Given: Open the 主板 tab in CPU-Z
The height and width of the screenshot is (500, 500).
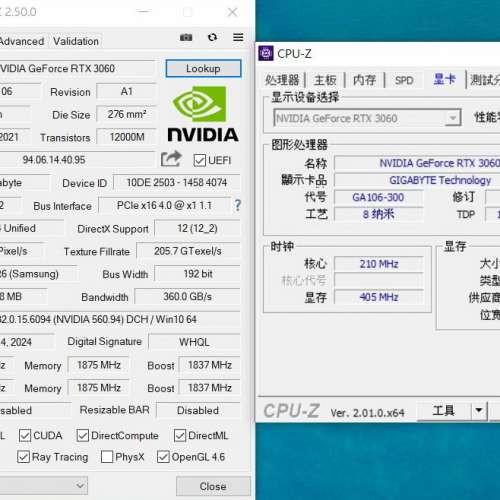Looking at the screenshot, I should 325,80.
